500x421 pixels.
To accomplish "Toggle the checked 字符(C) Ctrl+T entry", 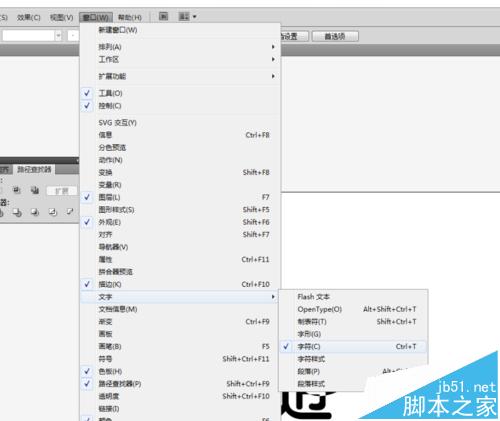I will [x=353, y=347].
